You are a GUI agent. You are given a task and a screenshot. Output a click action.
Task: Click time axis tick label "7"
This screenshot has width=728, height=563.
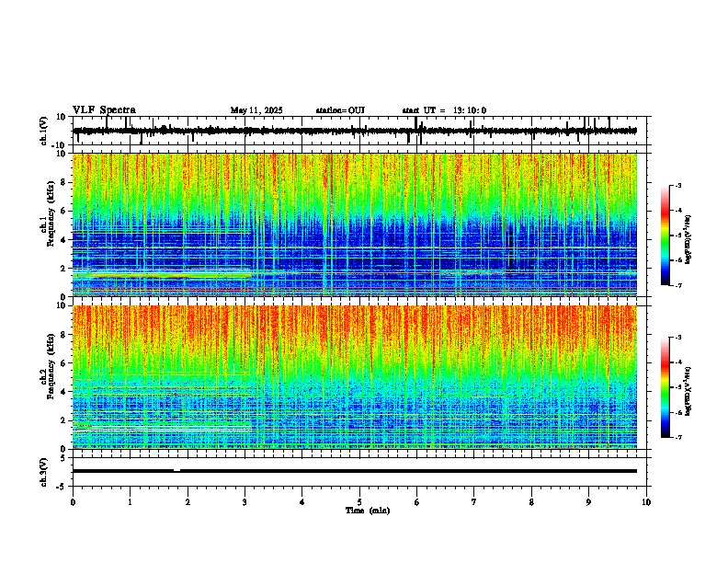tap(474, 502)
